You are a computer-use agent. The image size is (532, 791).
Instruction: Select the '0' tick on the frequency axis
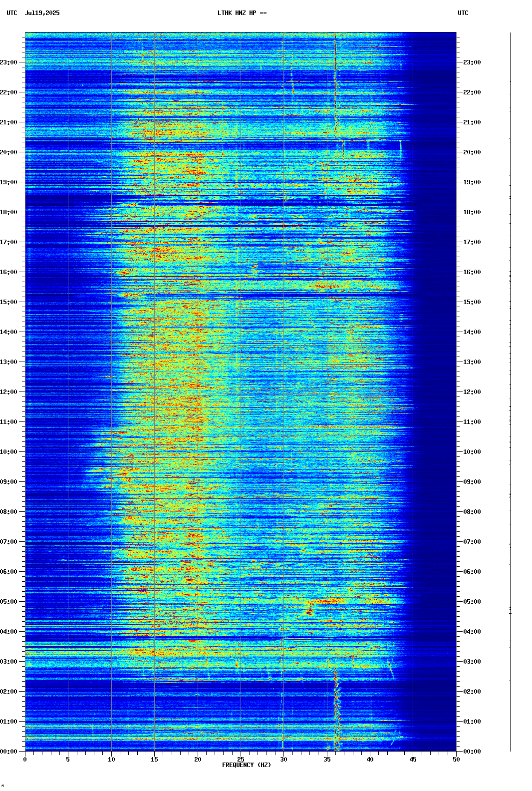(x=25, y=760)
